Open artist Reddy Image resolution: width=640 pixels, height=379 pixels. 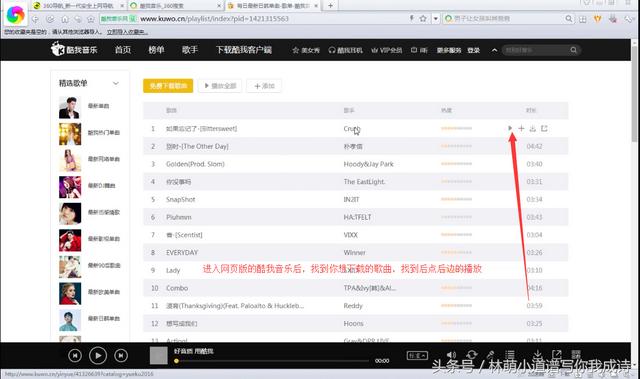tap(353, 306)
